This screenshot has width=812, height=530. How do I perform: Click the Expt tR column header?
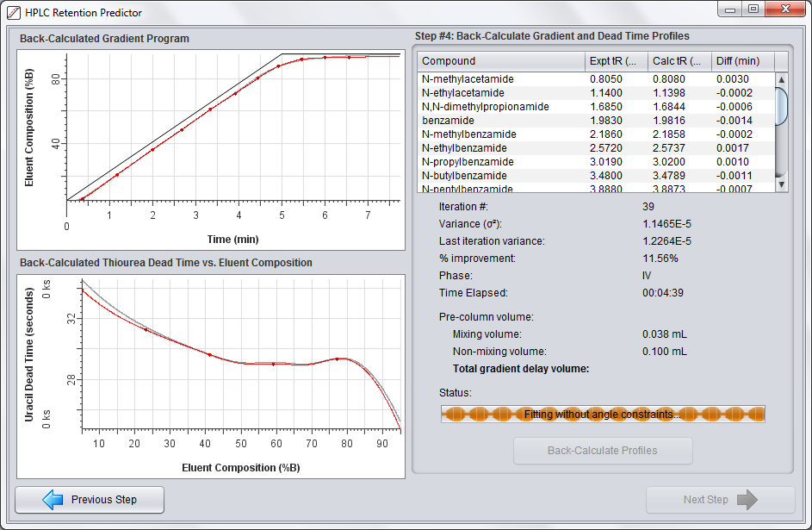coord(616,61)
